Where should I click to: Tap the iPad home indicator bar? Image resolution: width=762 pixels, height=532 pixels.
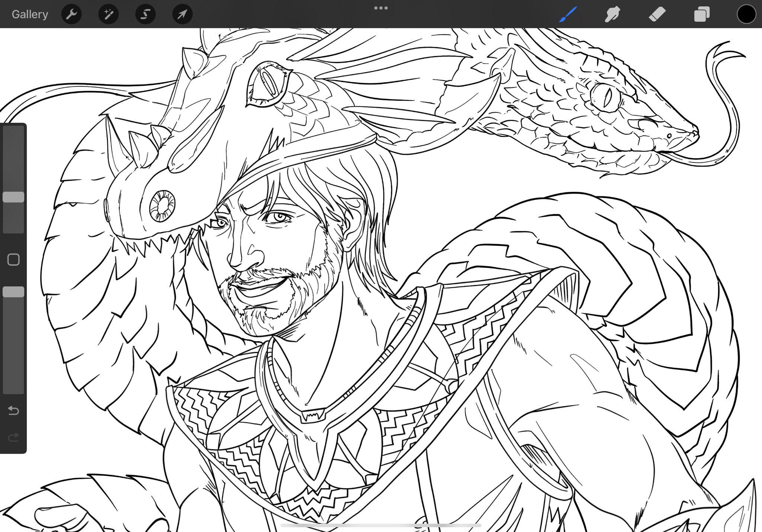tap(381, 525)
